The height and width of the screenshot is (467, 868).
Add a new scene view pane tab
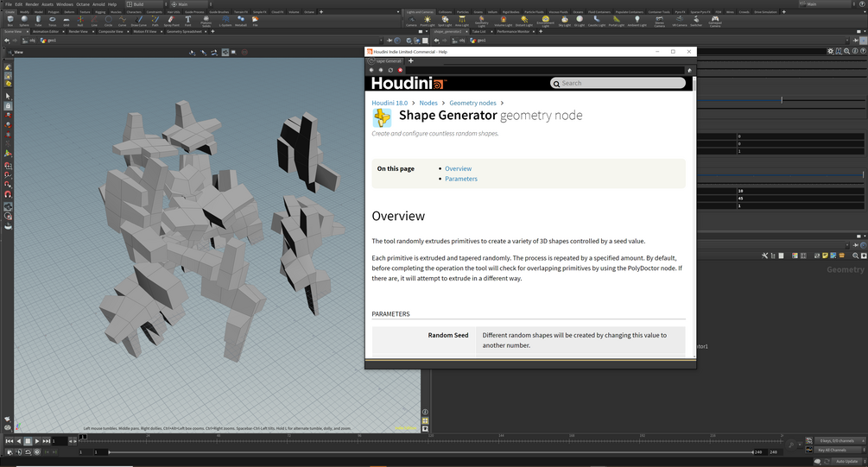tap(212, 32)
